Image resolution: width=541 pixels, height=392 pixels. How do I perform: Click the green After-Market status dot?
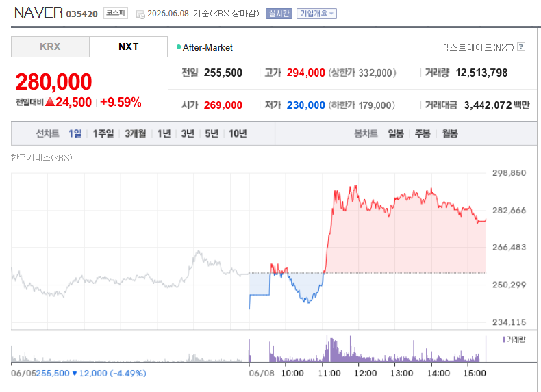pyautogui.click(x=178, y=47)
